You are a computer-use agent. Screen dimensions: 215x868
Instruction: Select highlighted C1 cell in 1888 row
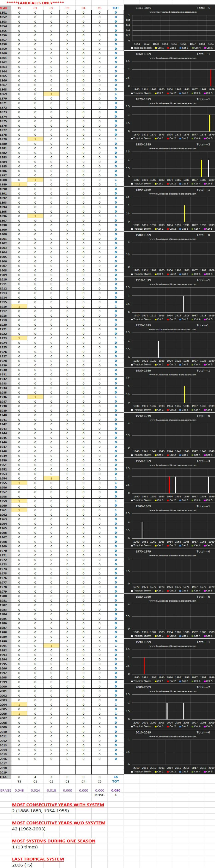tap(35, 180)
